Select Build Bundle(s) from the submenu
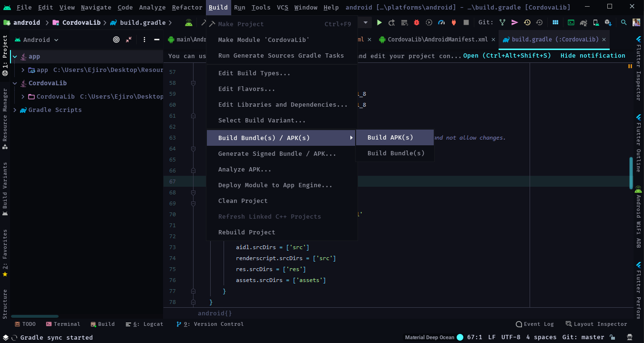This screenshot has height=343, width=644. tap(395, 153)
